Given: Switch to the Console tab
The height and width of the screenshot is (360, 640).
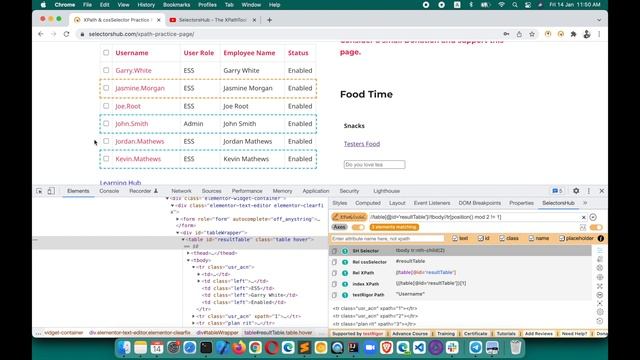Looking at the screenshot, I should (109, 191).
